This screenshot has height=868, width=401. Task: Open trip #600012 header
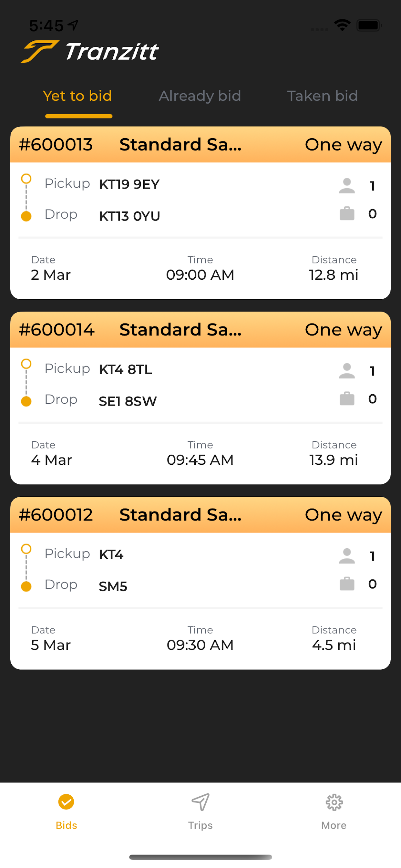pyautogui.click(x=200, y=514)
